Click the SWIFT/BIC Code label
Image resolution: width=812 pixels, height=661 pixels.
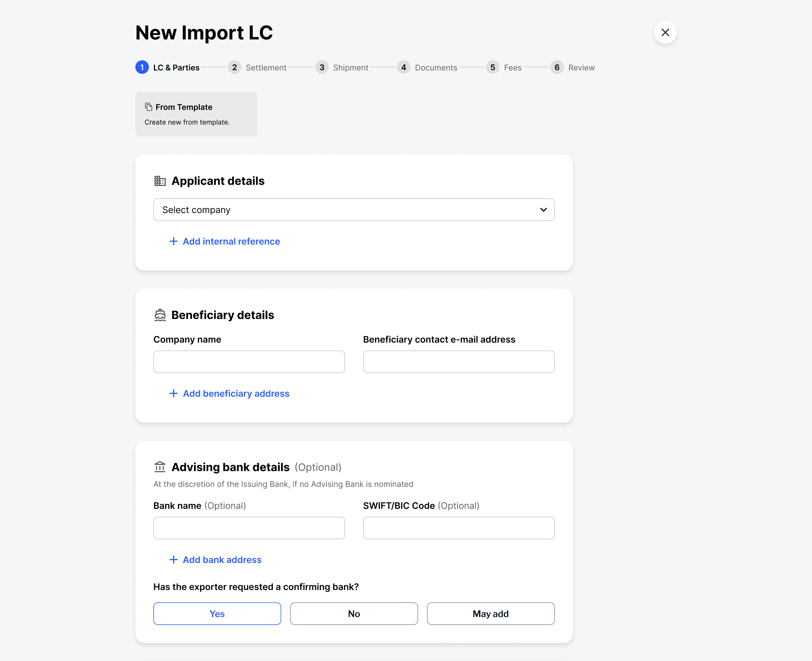coord(399,506)
